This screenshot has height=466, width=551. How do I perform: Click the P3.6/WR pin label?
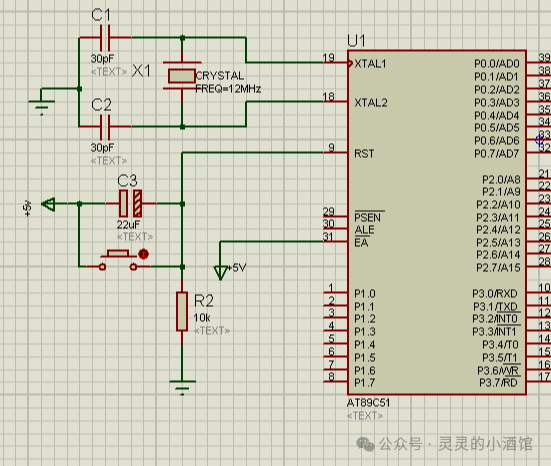coord(498,370)
